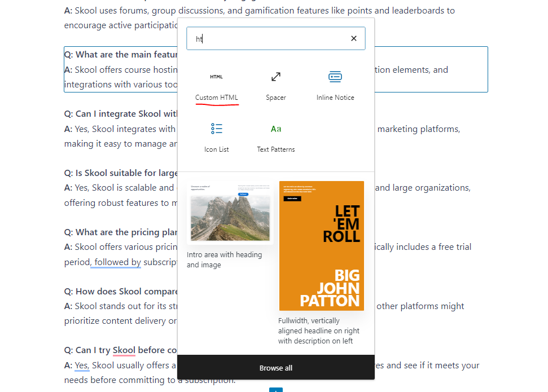The width and height of the screenshot is (548, 392).
Task: Click the 'Fullwidth, vertically aligned headline' caption
Action: pyautogui.click(x=318, y=331)
